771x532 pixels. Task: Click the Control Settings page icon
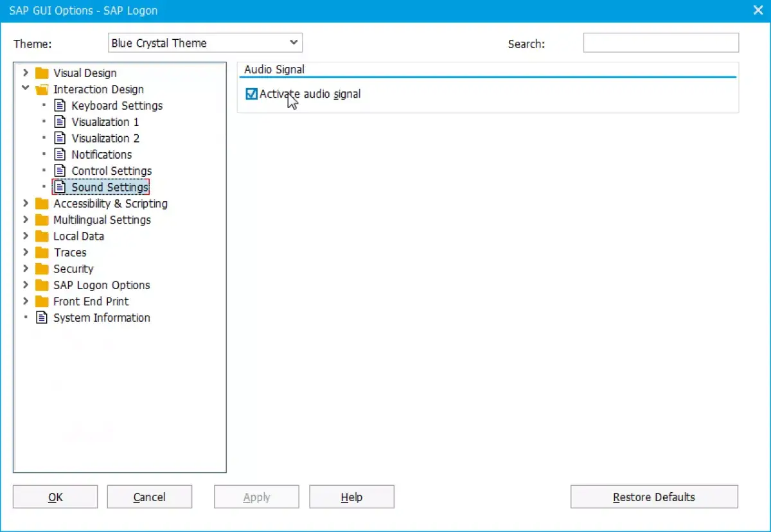tap(60, 171)
